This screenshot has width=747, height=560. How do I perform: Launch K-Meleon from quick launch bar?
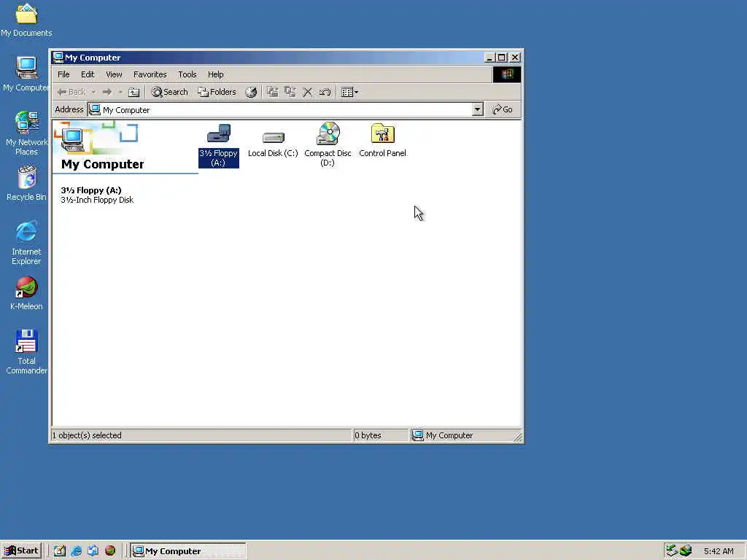110,551
